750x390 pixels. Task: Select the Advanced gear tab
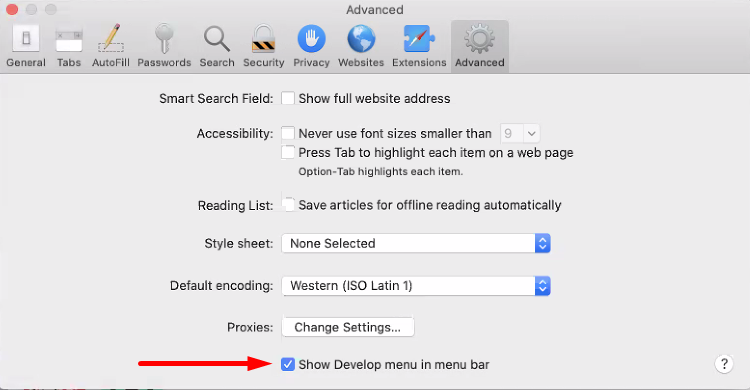coord(480,46)
